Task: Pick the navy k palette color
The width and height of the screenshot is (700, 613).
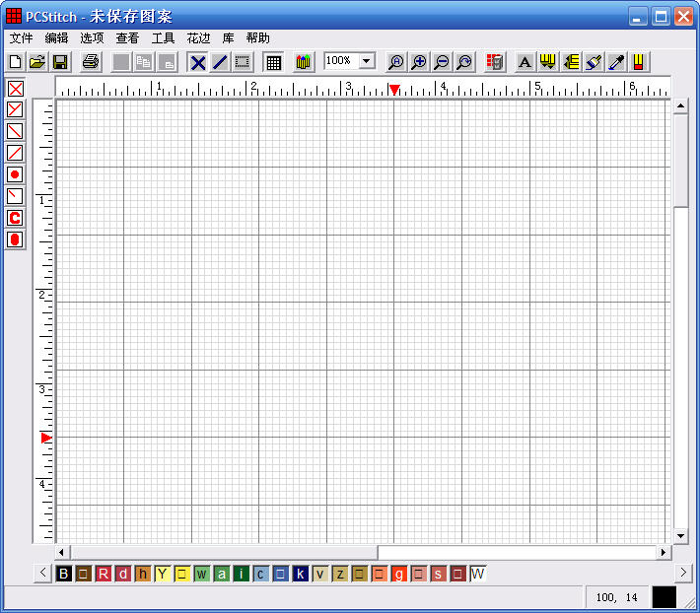Action: pos(300,574)
